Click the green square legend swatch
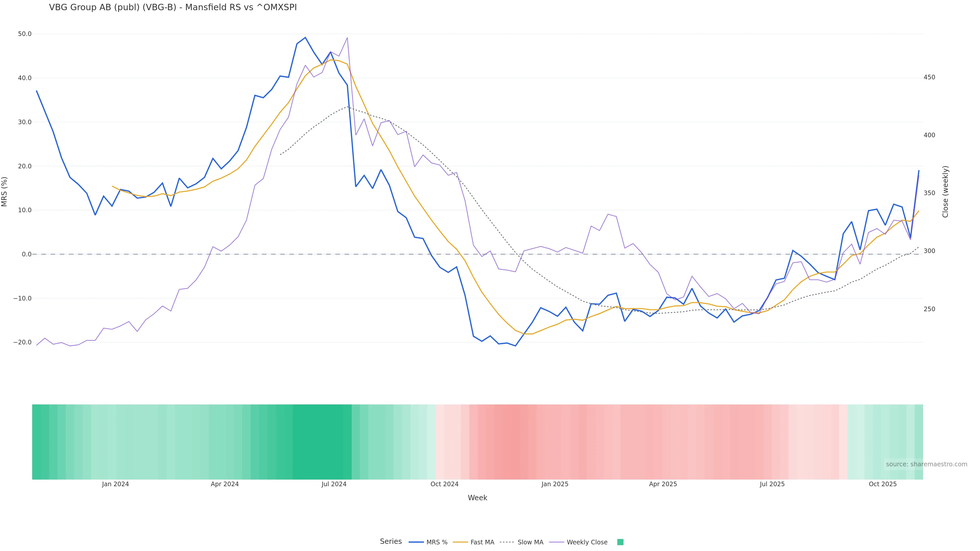This screenshot has width=980, height=551. coord(620,542)
